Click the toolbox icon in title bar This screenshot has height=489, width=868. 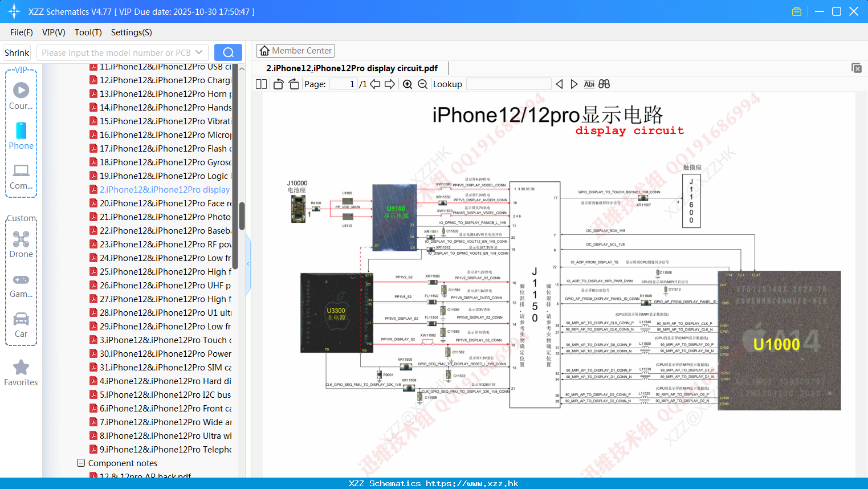click(797, 11)
